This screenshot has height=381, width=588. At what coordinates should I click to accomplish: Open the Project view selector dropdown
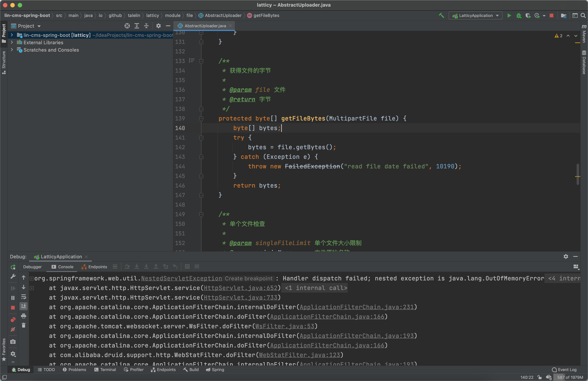(x=26, y=26)
